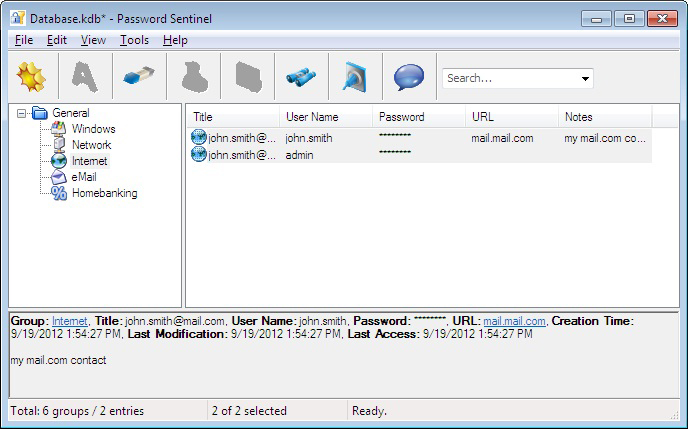Sort entries by Password column header
Viewport: 688px width, 429px height.
[419, 117]
